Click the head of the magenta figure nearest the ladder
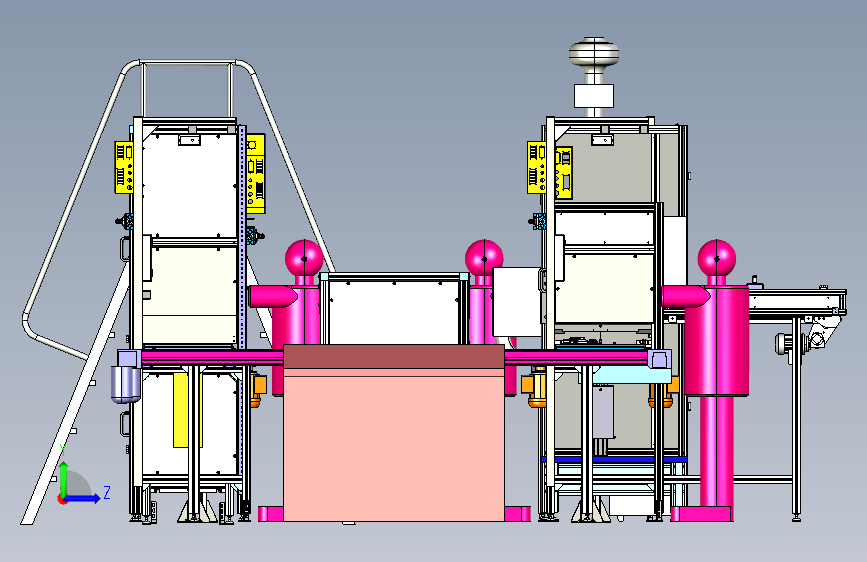 pos(304,258)
